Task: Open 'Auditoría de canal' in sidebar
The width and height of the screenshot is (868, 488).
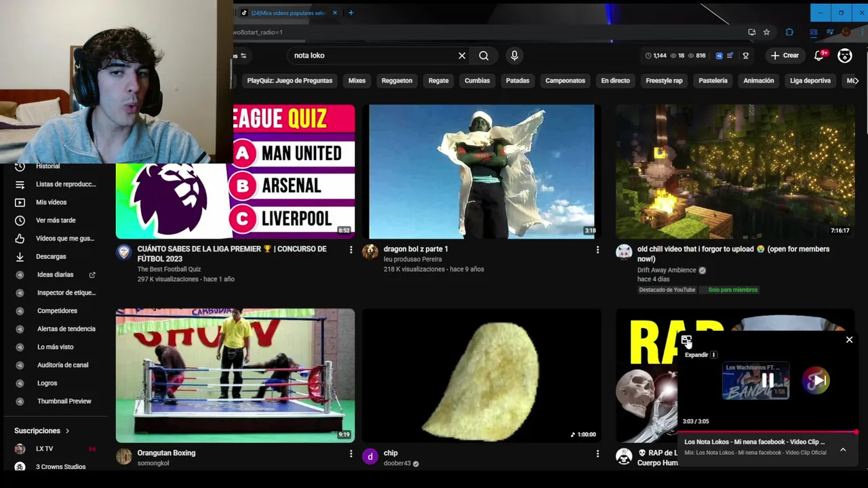Action: [56, 365]
